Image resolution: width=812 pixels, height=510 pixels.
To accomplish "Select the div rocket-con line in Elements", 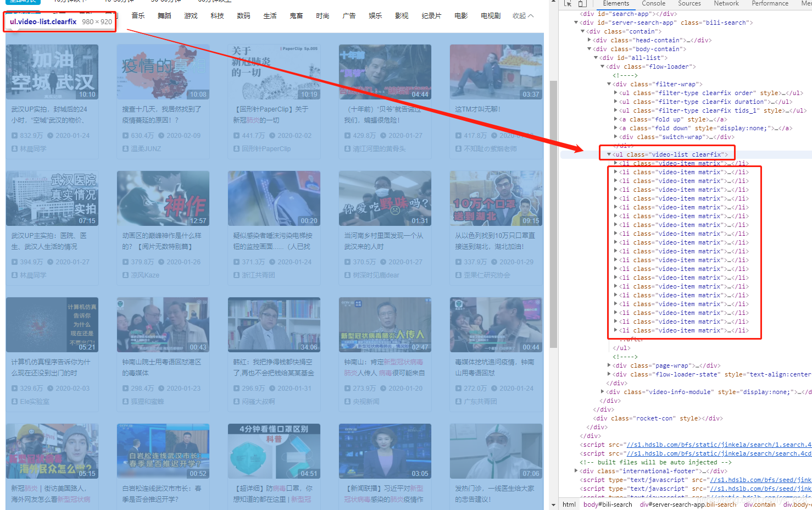I will pos(659,418).
